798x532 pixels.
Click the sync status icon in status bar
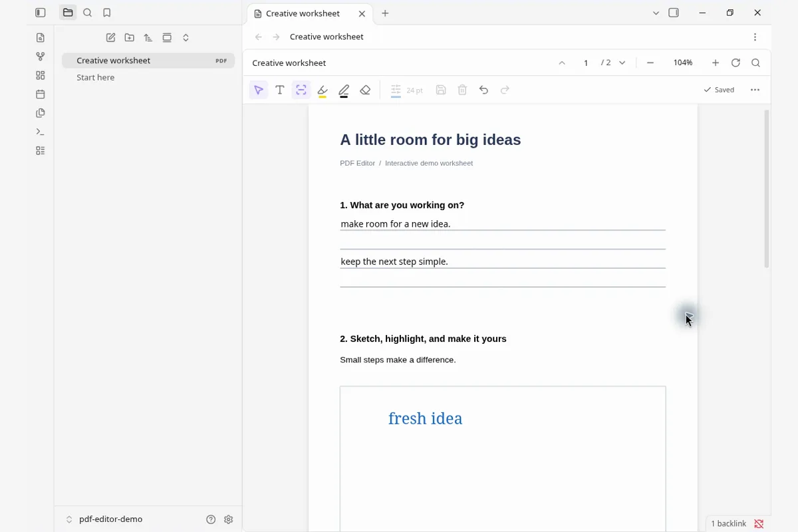coord(759,524)
